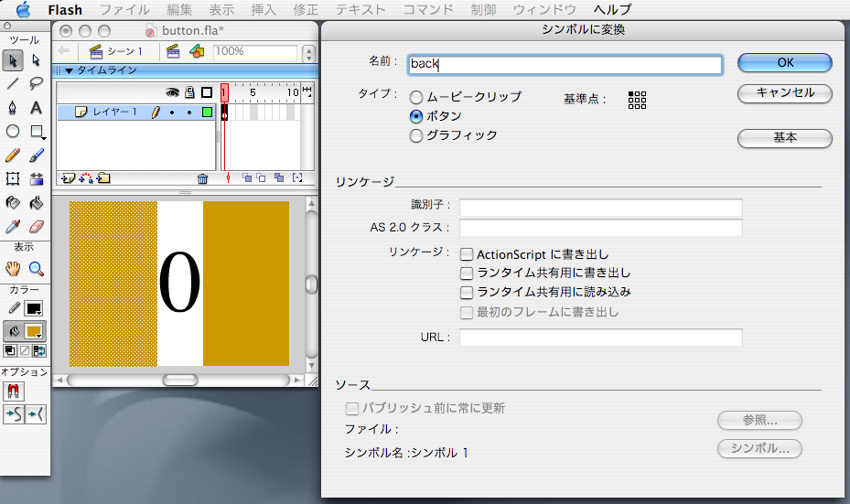Select the Pencil tool
Viewport: 850px width, 504px height.
pos(13,155)
